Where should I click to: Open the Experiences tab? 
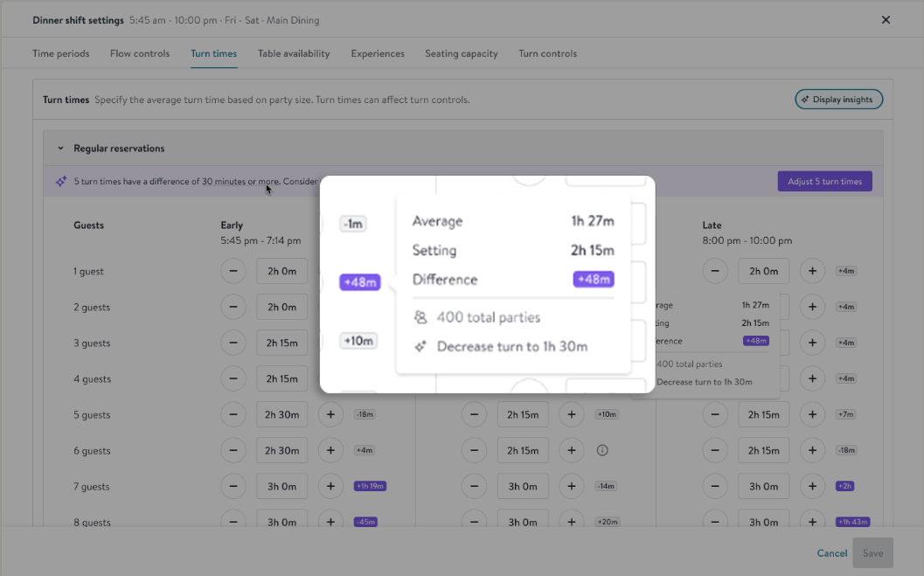point(378,53)
